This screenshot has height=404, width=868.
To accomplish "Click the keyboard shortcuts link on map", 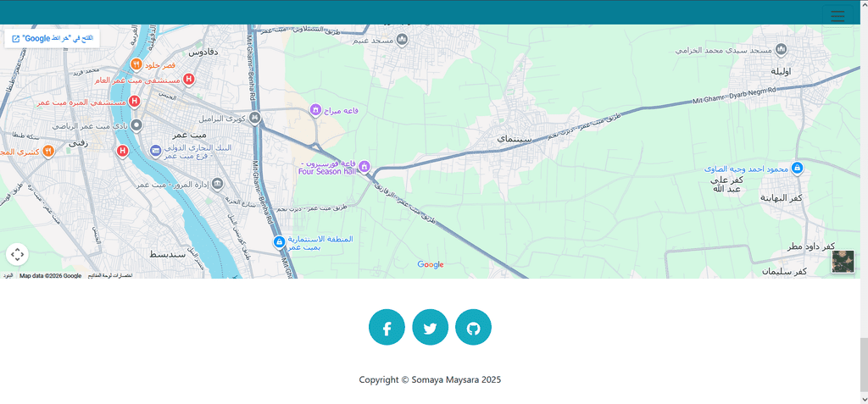I will point(110,275).
